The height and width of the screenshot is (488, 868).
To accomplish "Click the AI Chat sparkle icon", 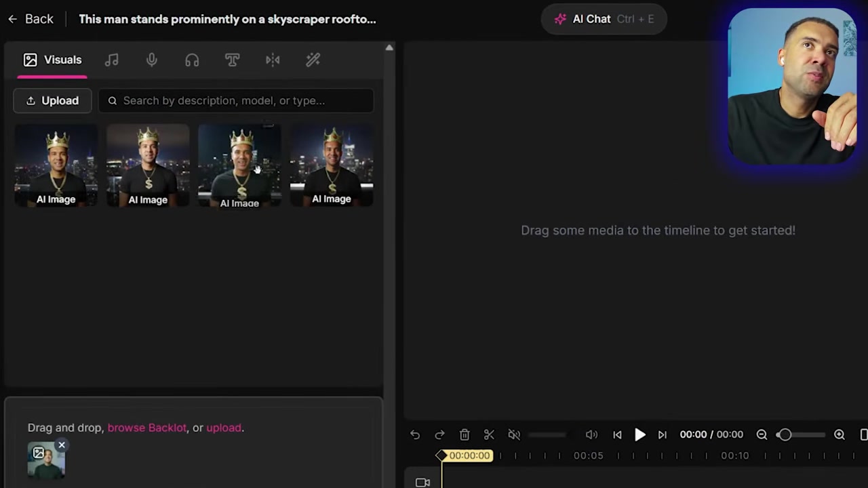I will (560, 19).
